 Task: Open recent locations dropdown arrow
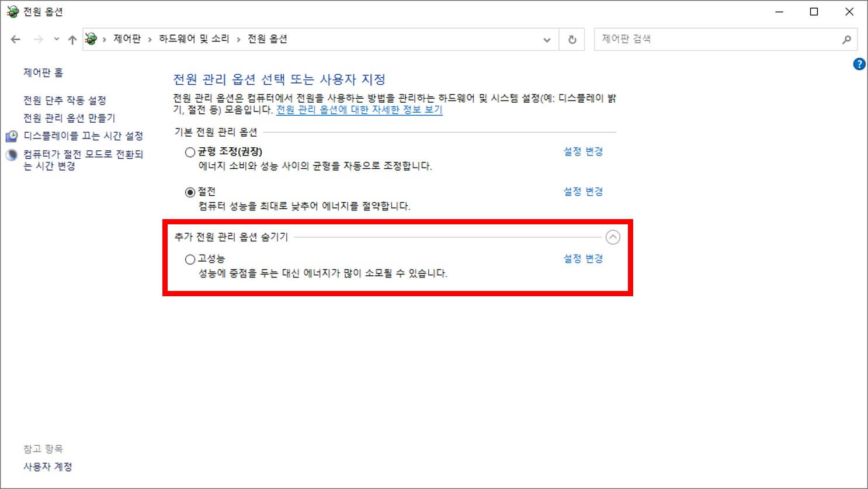[x=56, y=39]
